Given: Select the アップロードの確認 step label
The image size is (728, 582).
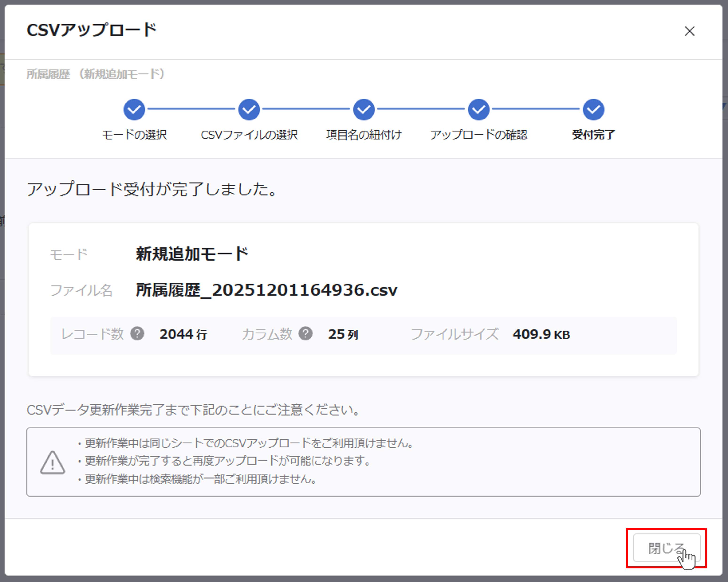Looking at the screenshot, I should (479, 135).
